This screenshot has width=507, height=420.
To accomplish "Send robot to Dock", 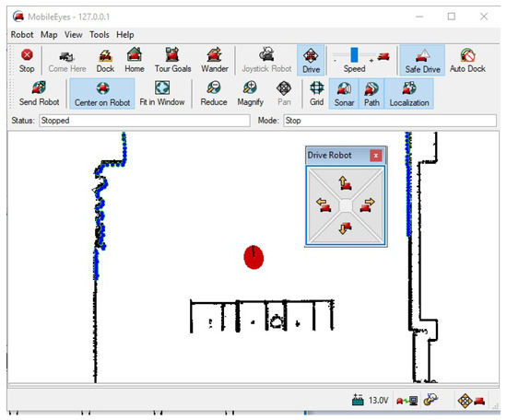I will [105, 60].
